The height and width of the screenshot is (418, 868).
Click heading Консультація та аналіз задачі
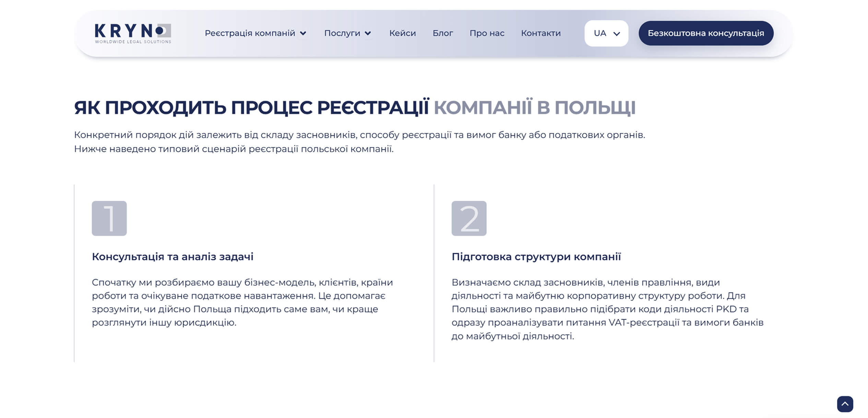tap(173, 257)
